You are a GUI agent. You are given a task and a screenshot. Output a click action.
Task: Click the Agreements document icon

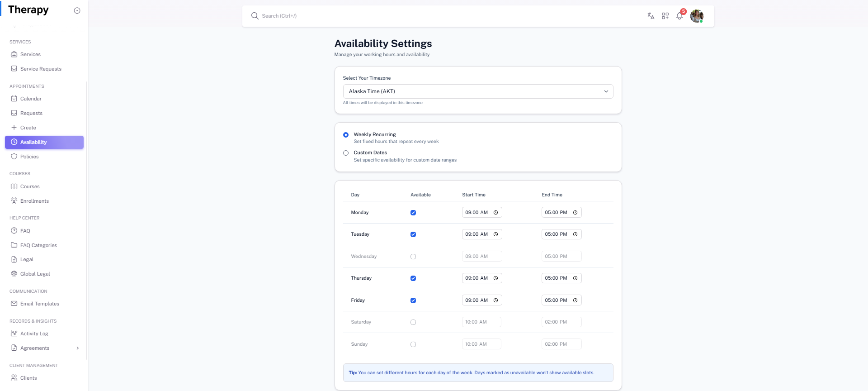14,348
